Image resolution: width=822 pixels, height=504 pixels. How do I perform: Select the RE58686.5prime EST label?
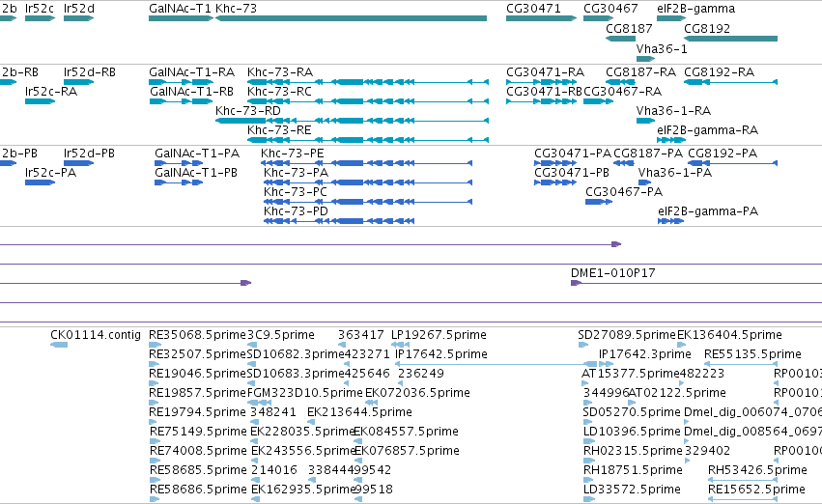[198, 489]
